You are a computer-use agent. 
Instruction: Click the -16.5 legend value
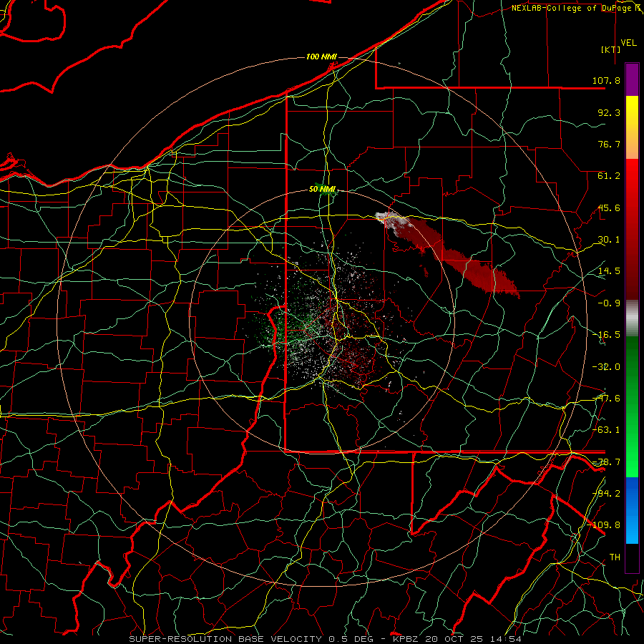click(606, 335)
